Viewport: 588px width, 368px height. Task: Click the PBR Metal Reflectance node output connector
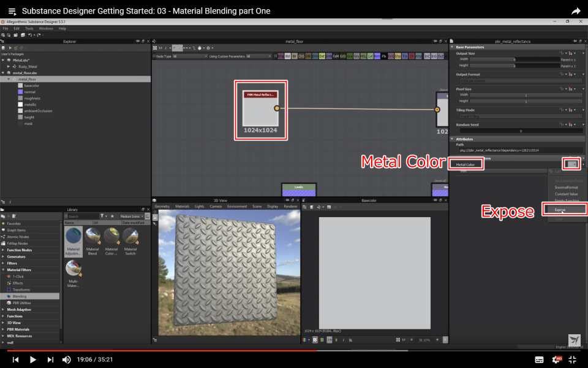pos(277,108)
